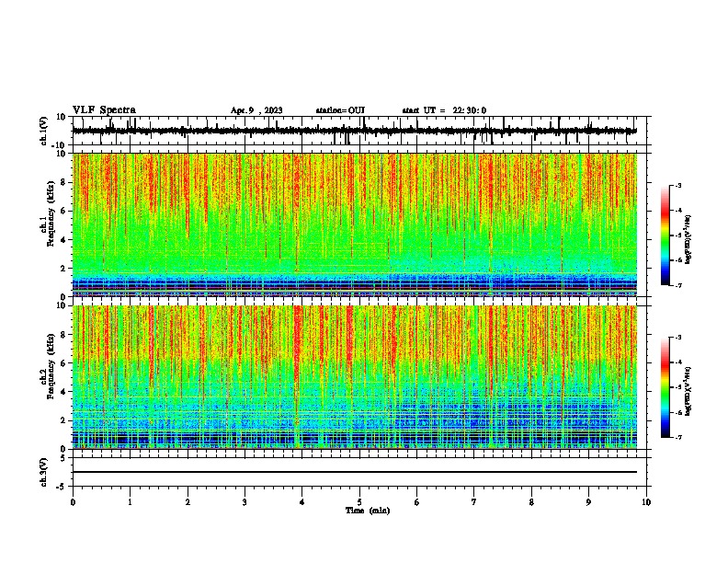Click the "-10" tick on ch.1(V) axis
728x563 pixels.
tap(60, 145)
